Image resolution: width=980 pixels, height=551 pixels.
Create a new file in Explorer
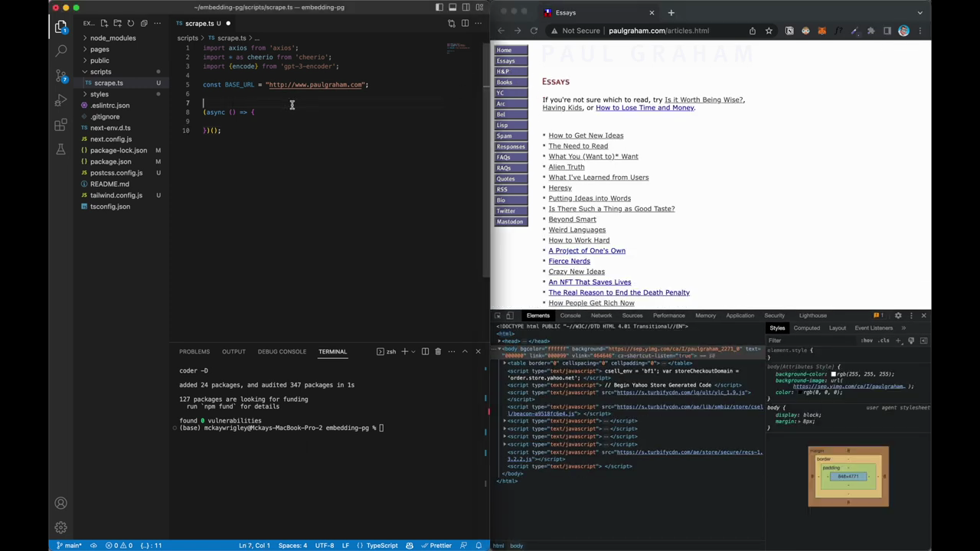click(x=105, y=23)
